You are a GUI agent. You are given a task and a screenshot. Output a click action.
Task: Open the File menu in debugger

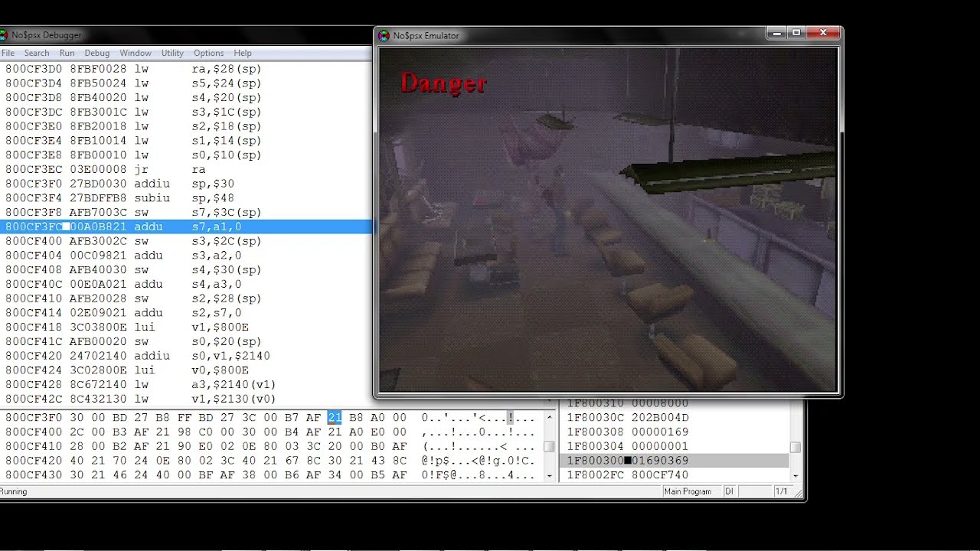pos(8,53)
